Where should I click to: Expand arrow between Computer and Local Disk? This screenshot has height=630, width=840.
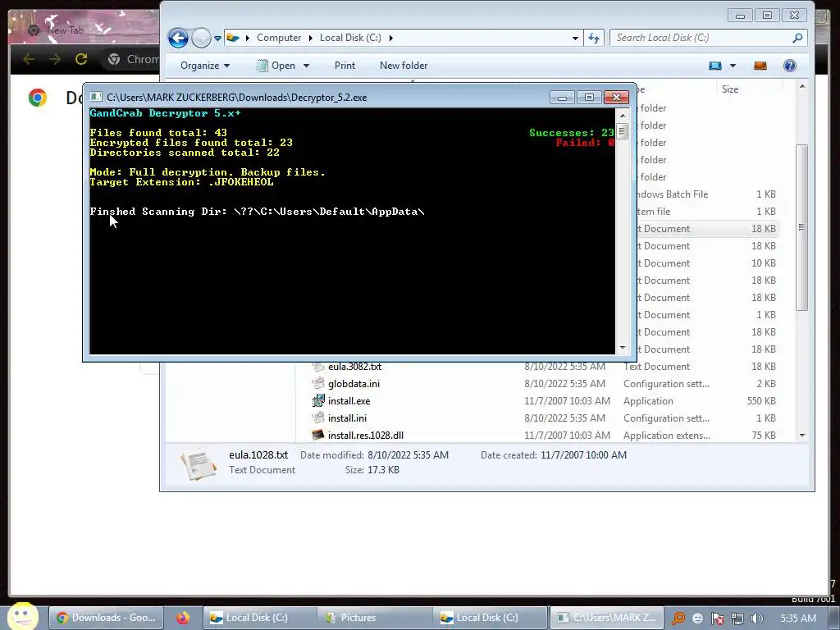[x=311, y=38]
